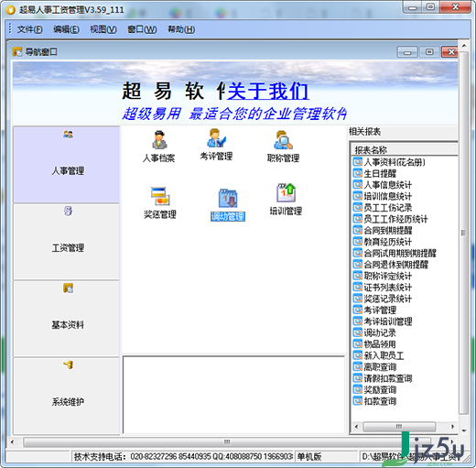Open report 人事资料(花名册)
Viewport: 476px width, 468px height.
(395, 162)
